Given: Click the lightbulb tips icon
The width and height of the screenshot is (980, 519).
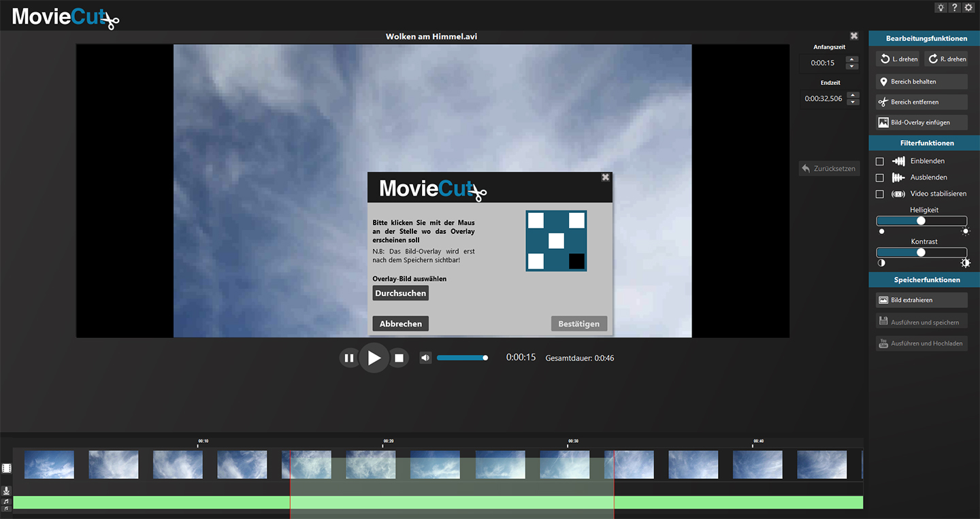Looking at the screenshot, I should click(942, 7).
